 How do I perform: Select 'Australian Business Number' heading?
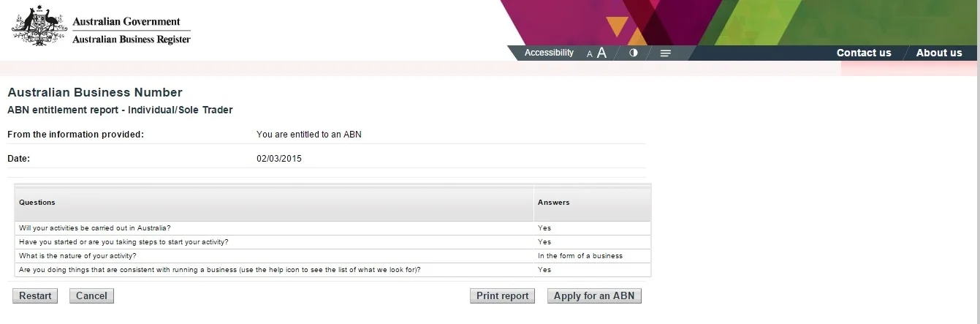95,93
